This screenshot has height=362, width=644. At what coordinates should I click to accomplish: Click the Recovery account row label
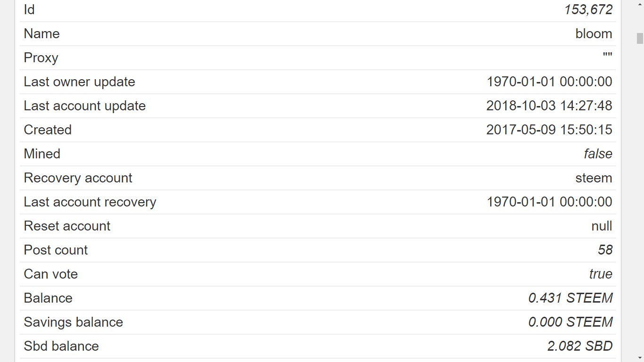pos(78,178)
